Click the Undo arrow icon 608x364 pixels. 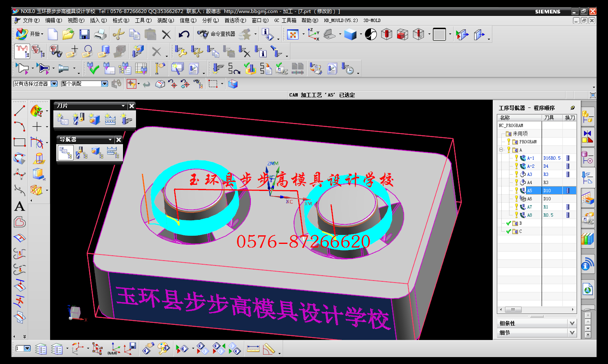click(x=184, y=34)
